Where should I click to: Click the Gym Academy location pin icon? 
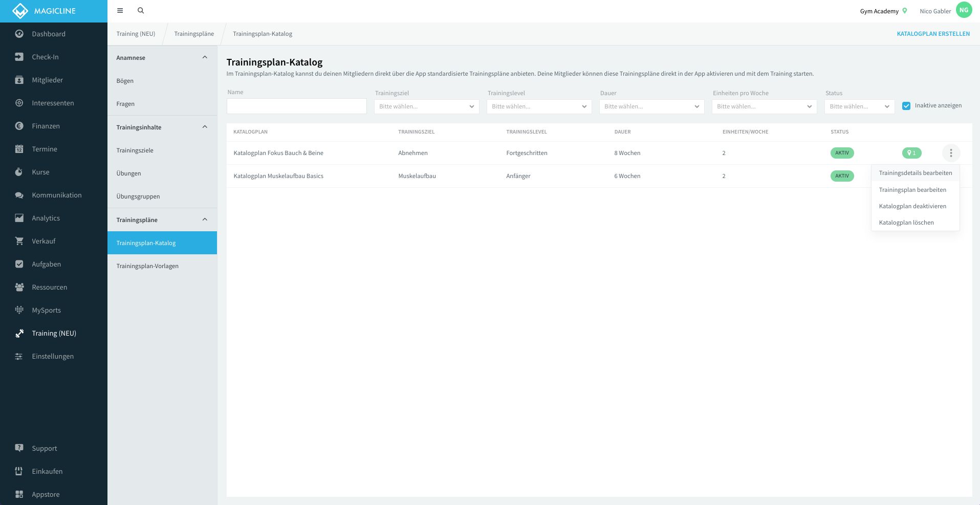pyautogui.click(x=905, y=11)
